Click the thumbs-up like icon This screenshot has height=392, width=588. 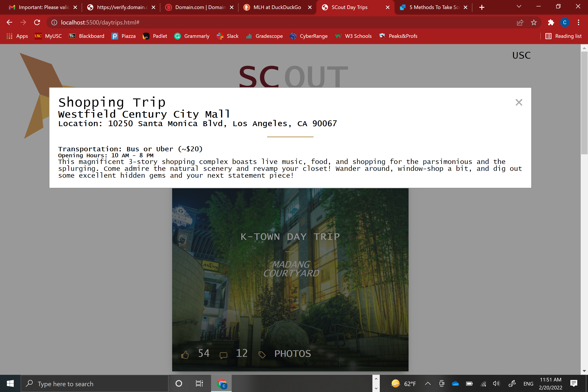pyautogui.click(x=185, y=355)
